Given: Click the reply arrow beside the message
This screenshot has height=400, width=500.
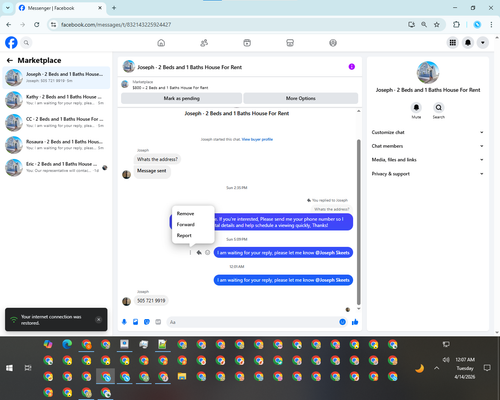Looking at the screenshot, I should (x=199, y=253).
